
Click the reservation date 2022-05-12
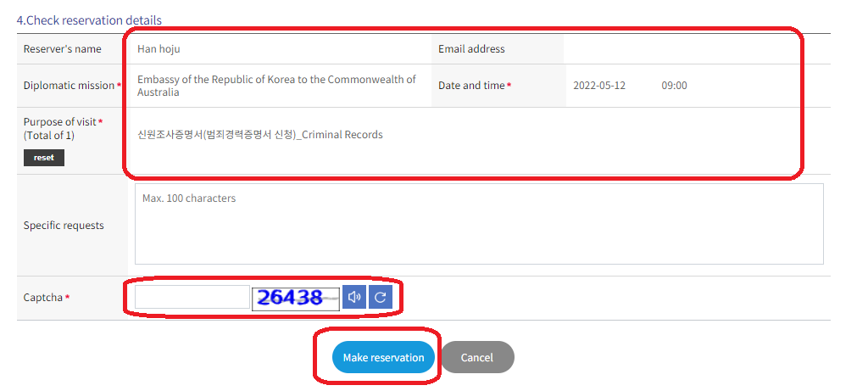[x=599, y=86]
